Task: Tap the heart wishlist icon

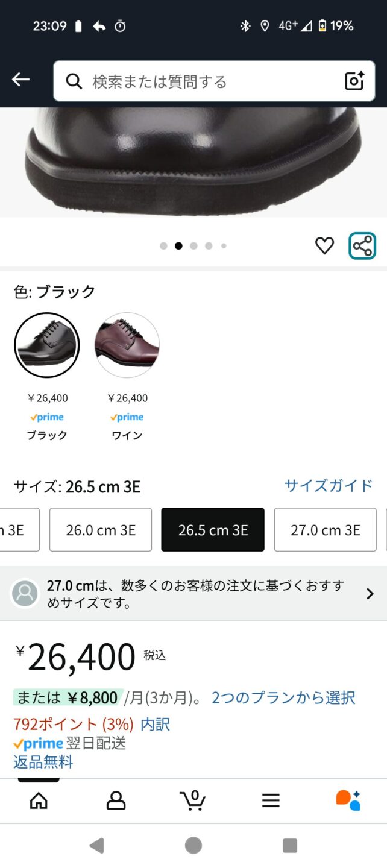Action: [x=324, y=245]
